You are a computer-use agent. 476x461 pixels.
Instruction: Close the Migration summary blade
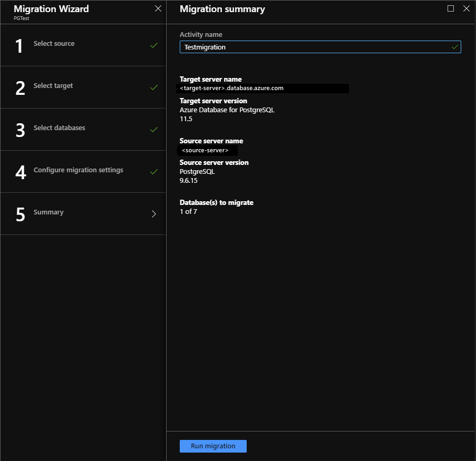coord(467,8)
